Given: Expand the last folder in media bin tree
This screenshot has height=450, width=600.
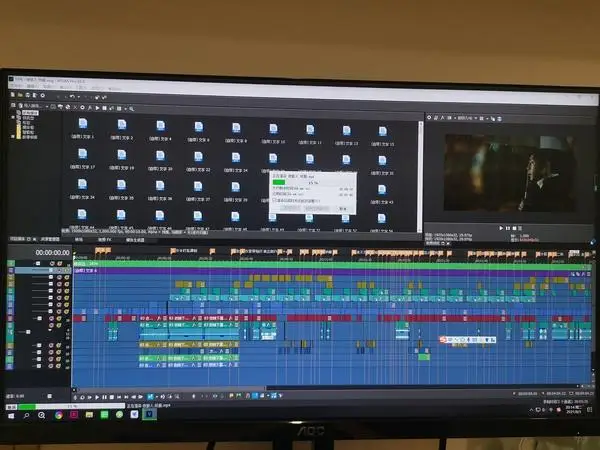Looking at the screenshot, I should pos(13,136).
